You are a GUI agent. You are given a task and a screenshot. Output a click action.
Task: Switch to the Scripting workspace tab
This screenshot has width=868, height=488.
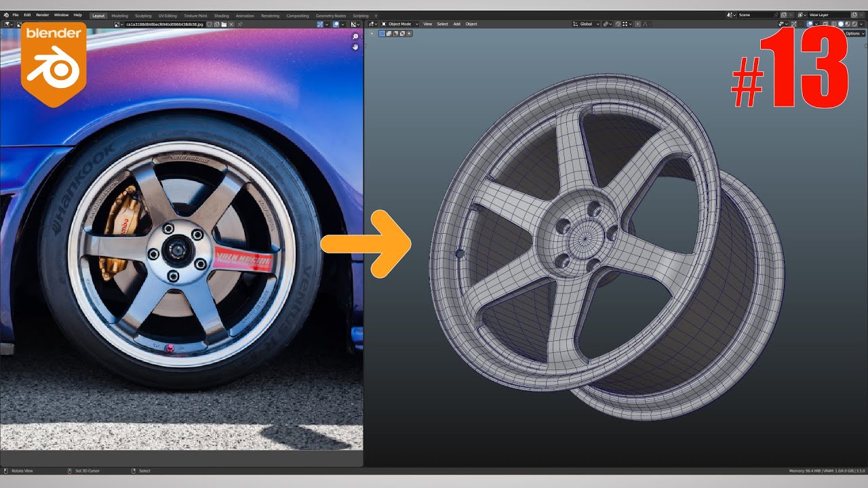point(361,16)
